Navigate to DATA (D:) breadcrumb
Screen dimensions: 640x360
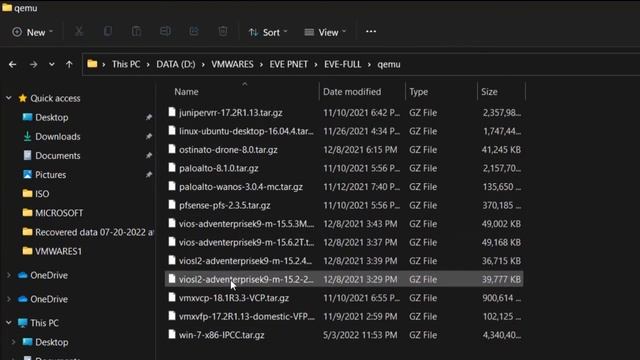pyautogui.click(x=176, y=64)
